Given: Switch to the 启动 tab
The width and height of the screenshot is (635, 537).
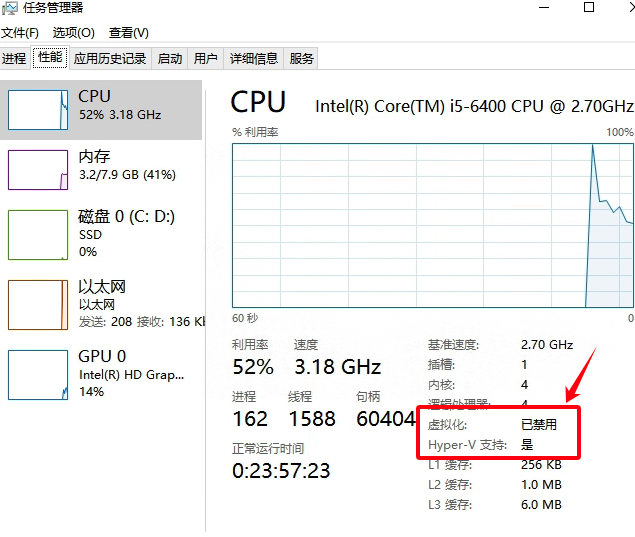Looking at the screenshot, I should coord(170,59).
